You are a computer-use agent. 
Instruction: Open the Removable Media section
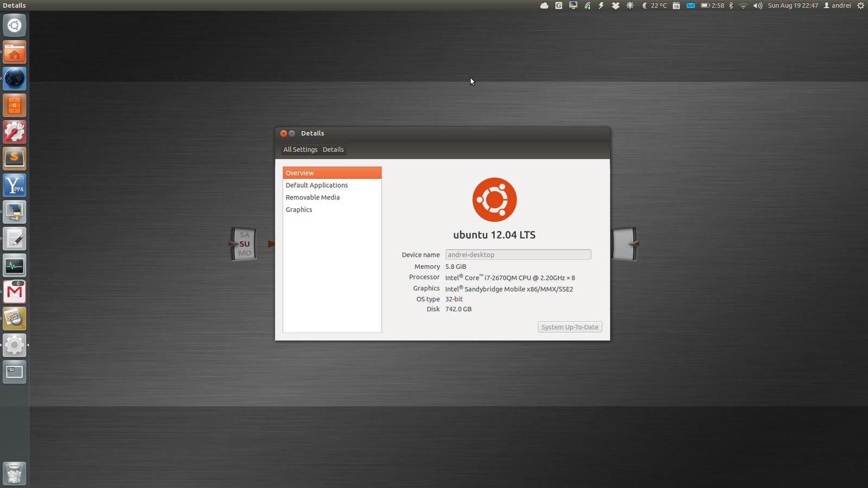[x=332, y=197]
